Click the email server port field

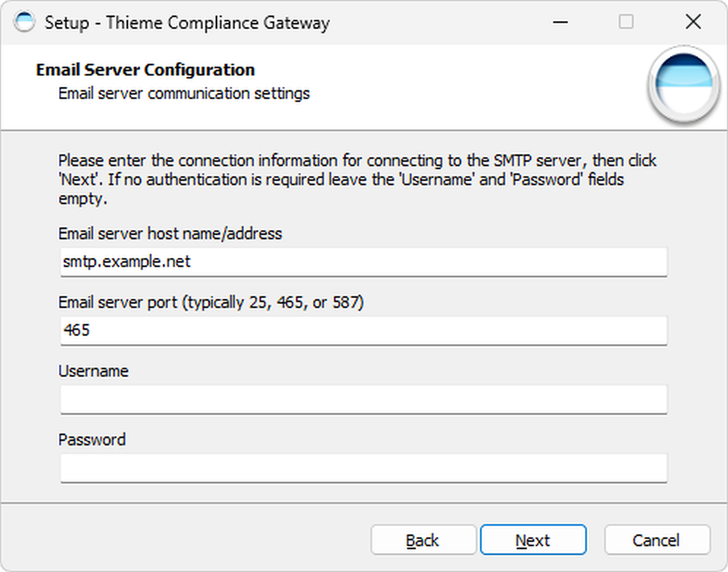[363, 331]
